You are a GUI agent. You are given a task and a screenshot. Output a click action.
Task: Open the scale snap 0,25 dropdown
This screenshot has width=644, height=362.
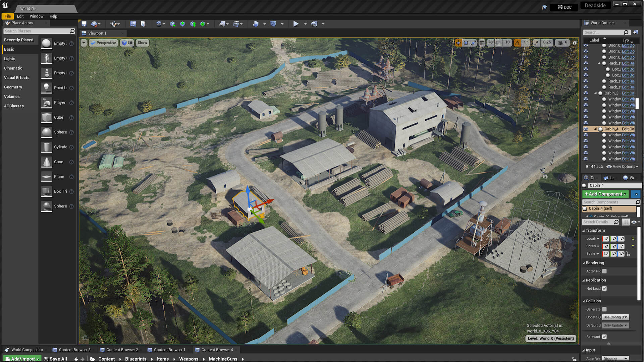click(x=547, y=43)
